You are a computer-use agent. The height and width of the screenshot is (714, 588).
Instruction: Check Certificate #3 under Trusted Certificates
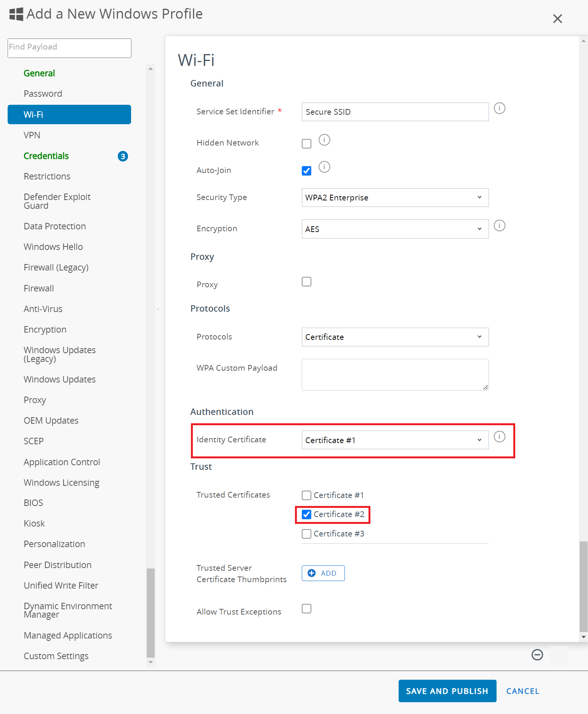306,534
